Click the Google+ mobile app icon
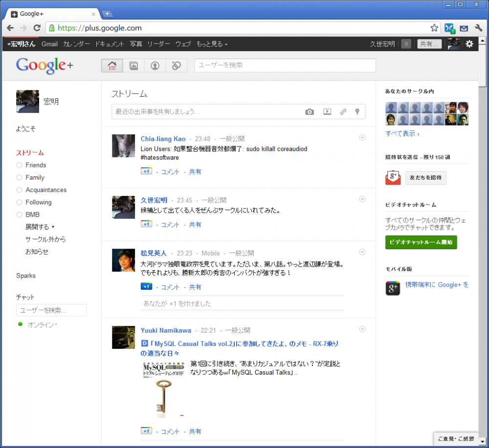Image resolution: width=489 pixels, height=448 pixels. tap(393, 288)
